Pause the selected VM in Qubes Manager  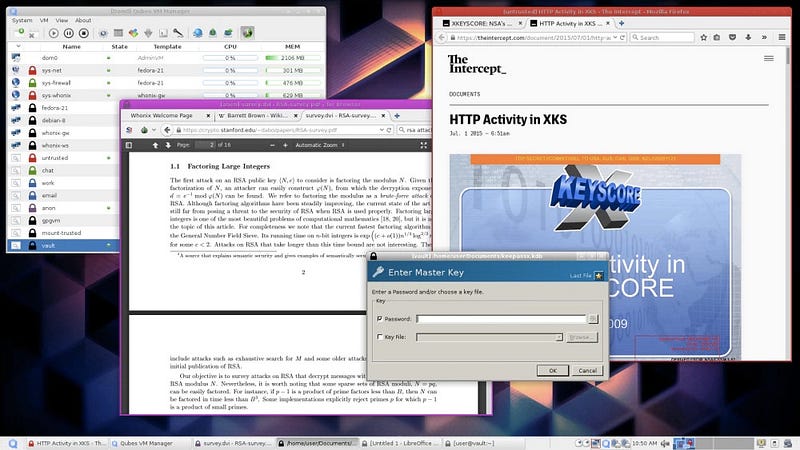[69, 33]
